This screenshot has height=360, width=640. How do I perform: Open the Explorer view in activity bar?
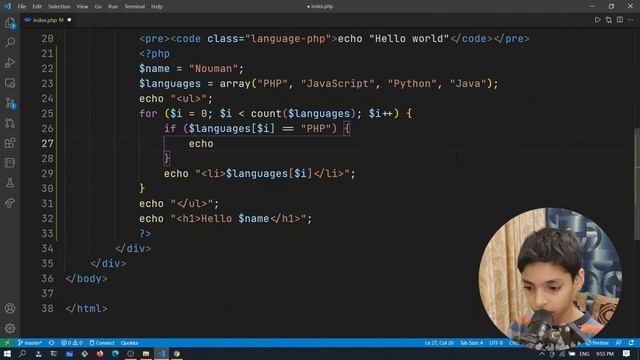click(10, 23)
